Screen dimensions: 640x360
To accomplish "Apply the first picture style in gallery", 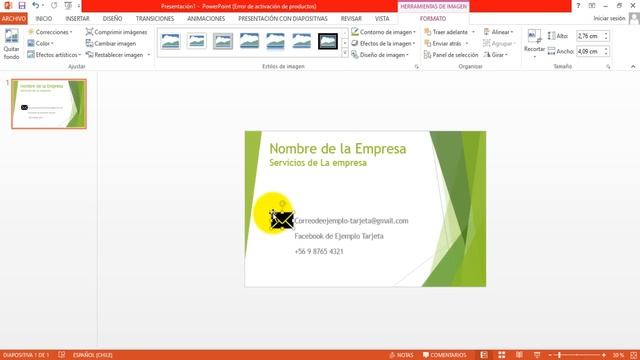I will (171, 41).
